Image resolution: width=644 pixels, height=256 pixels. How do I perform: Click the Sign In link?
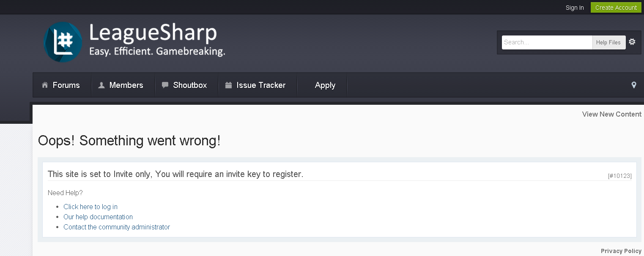click(575, 8)
